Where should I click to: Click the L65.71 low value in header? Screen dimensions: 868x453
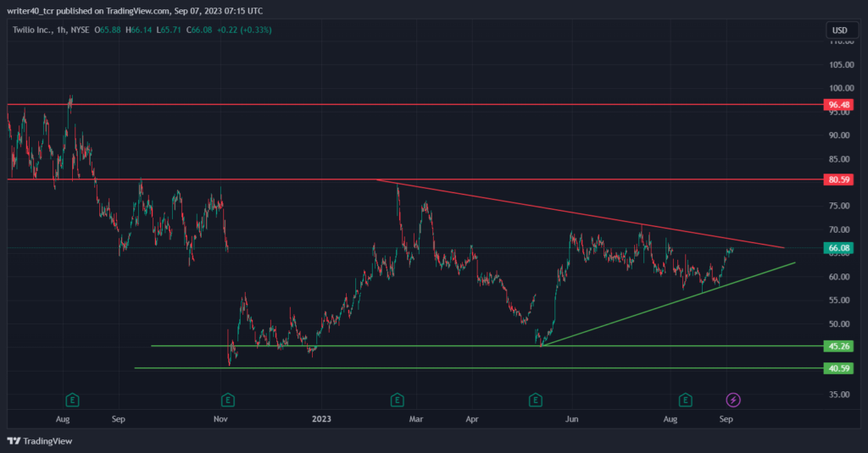pyautogui.click(x=169, y=30)
